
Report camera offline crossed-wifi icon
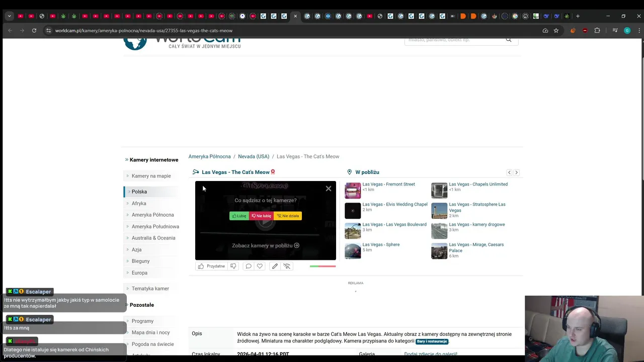287,266
